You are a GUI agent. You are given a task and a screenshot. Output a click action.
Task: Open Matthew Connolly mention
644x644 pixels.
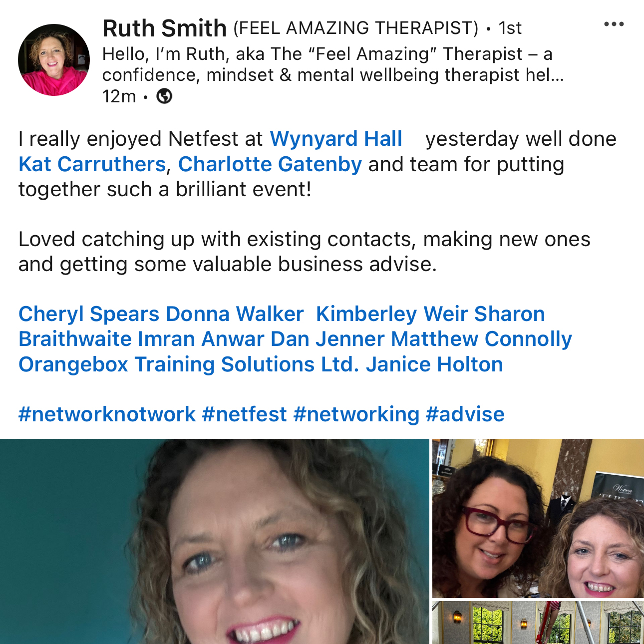pyautogui.click(x=481, y=339)
